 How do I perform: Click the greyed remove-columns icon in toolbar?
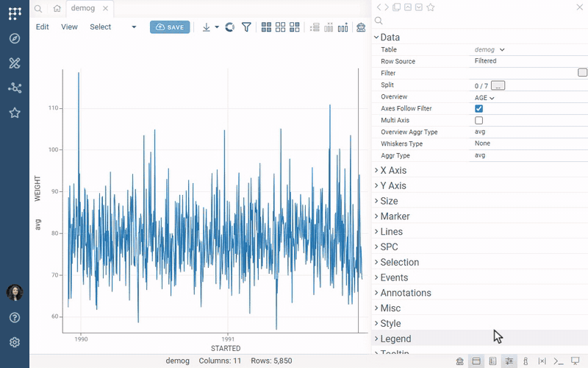pos(329,27)
